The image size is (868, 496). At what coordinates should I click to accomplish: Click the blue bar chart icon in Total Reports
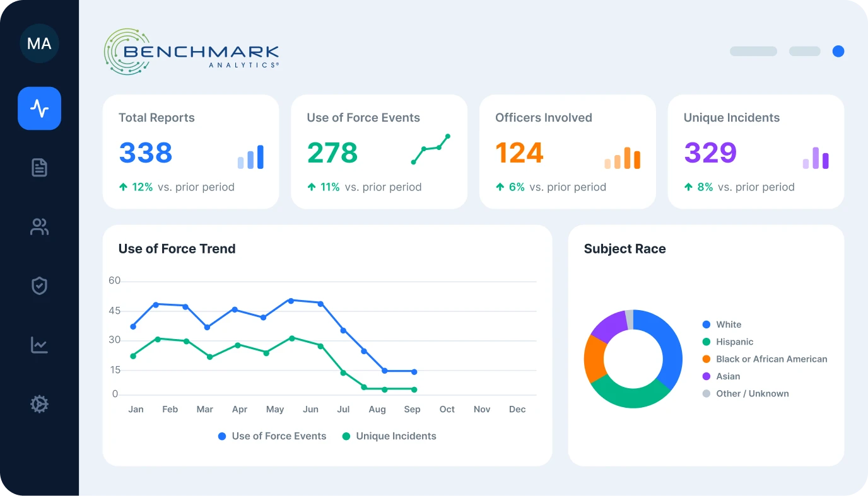coord(250,157)
